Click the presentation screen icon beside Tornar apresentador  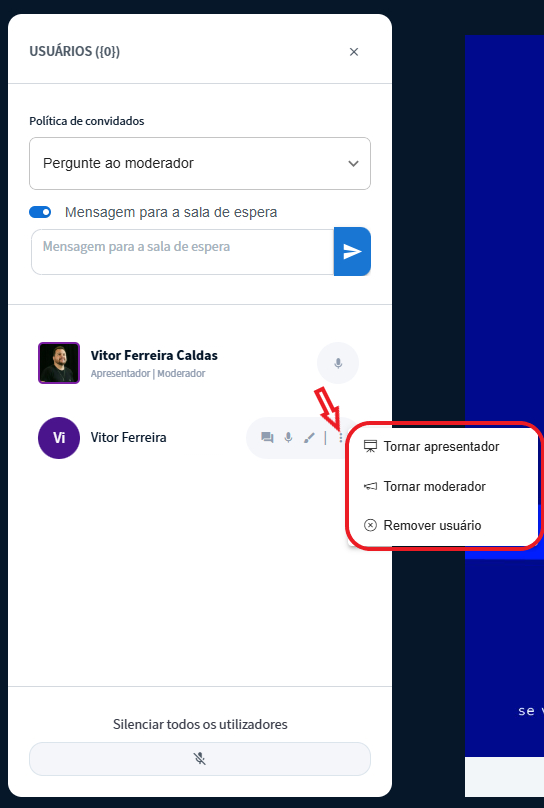coord(370,446)
